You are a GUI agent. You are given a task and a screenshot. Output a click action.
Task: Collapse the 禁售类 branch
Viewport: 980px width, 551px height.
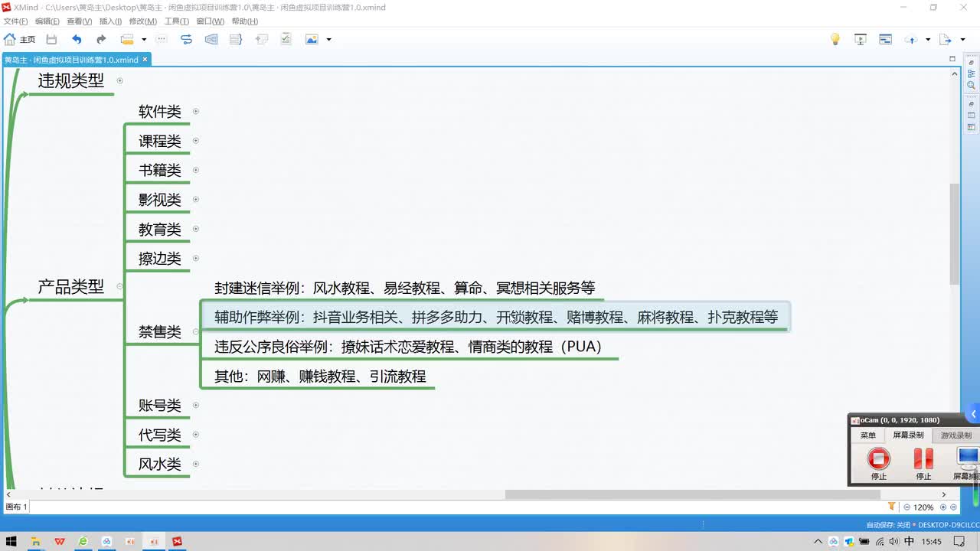[196, 332]
